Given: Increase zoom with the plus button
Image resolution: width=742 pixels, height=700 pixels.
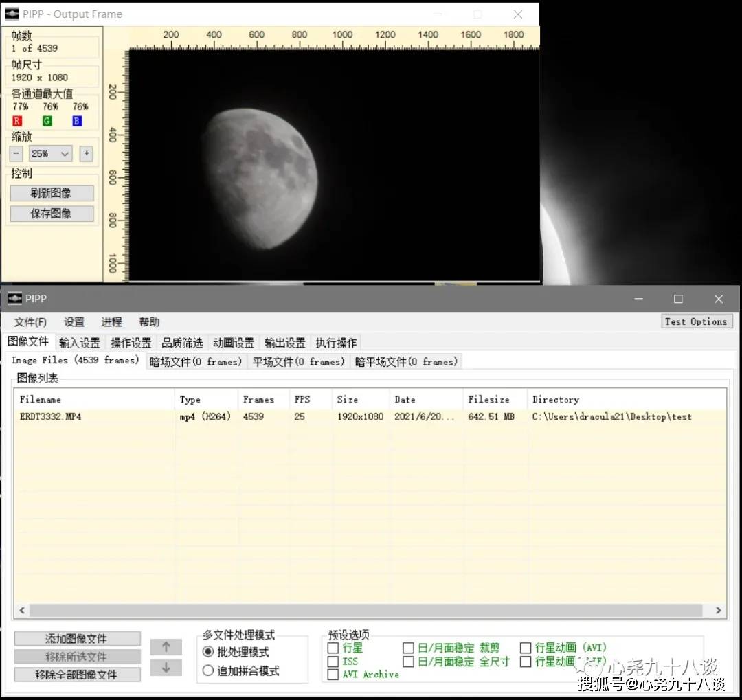Looking at the screenshot, I should click(86, 153).
